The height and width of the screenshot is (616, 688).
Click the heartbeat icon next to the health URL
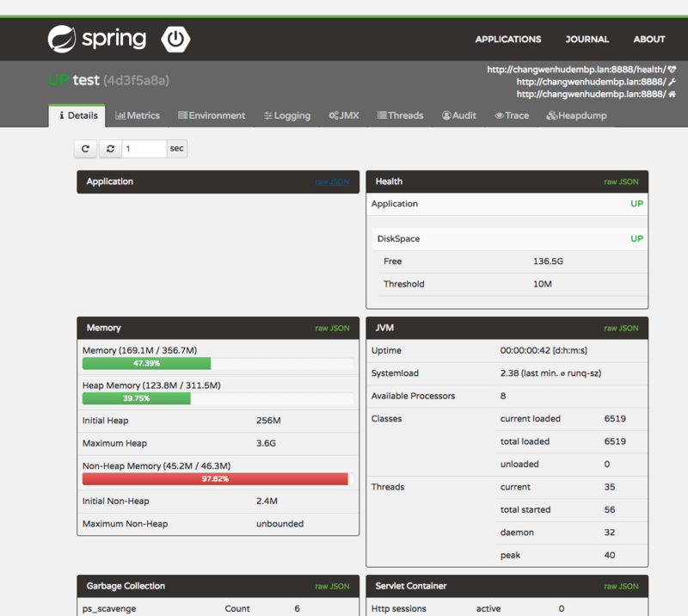[672, 69]
